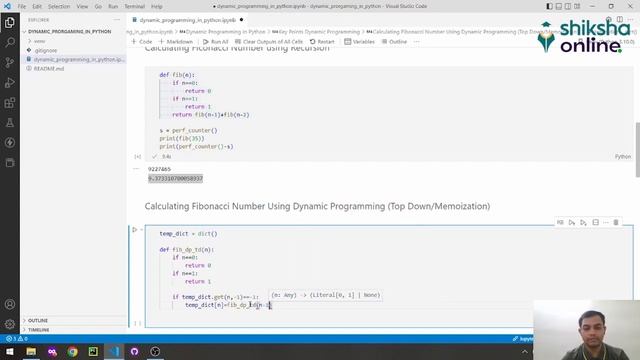Open the Help menu

coord(157,7)
